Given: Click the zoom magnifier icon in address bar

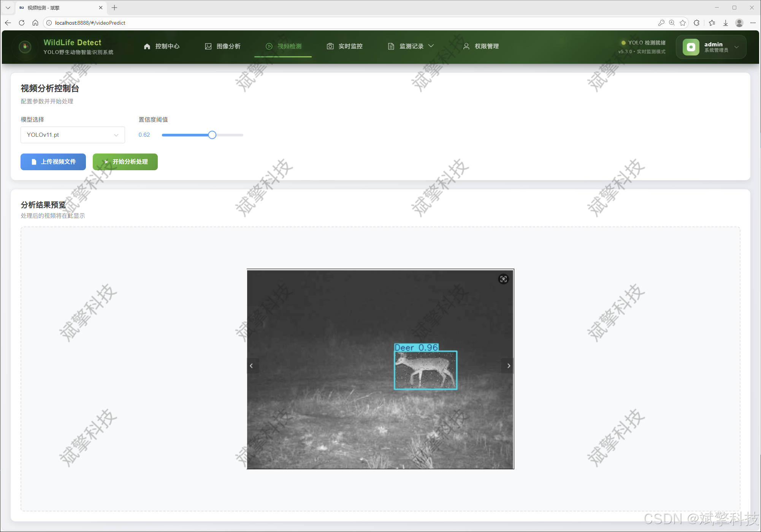Looking at the screenshot, I should coord(672,23).
